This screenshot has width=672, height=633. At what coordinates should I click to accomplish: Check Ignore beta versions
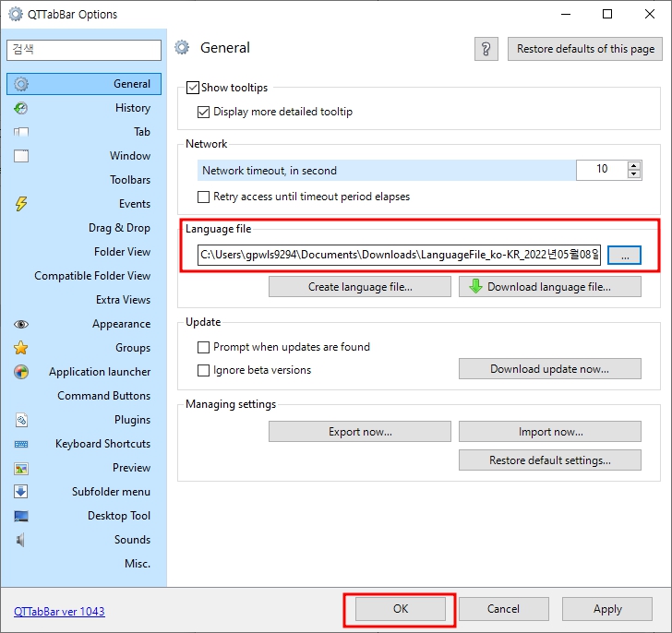pos(203,370)
